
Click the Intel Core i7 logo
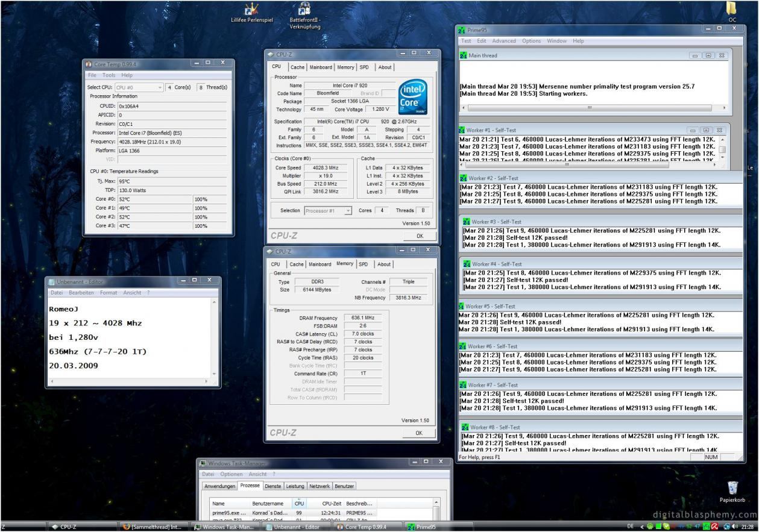413,97
